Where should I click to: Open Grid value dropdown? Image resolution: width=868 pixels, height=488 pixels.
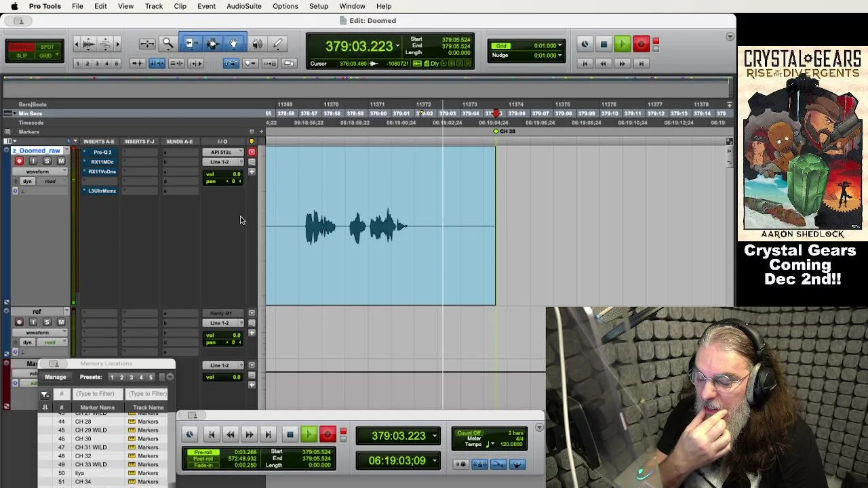[x=560, y=45]
